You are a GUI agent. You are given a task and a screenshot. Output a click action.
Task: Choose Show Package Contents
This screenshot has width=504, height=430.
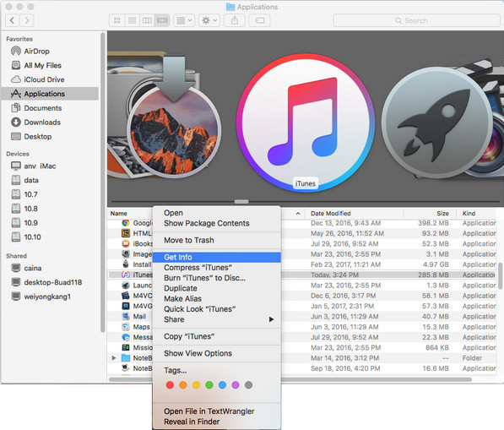point(217,223)
